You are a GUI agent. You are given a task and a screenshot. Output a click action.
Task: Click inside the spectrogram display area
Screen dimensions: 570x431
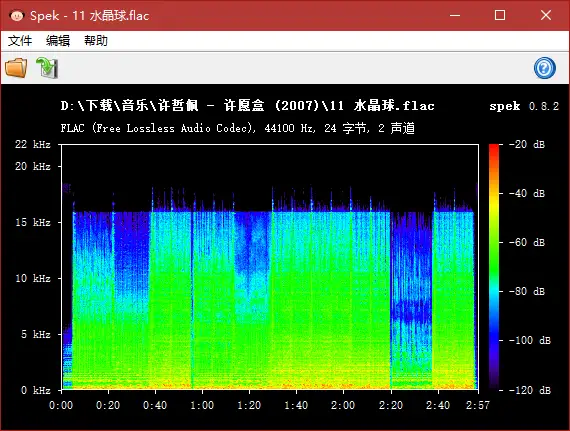coord(270,267)
